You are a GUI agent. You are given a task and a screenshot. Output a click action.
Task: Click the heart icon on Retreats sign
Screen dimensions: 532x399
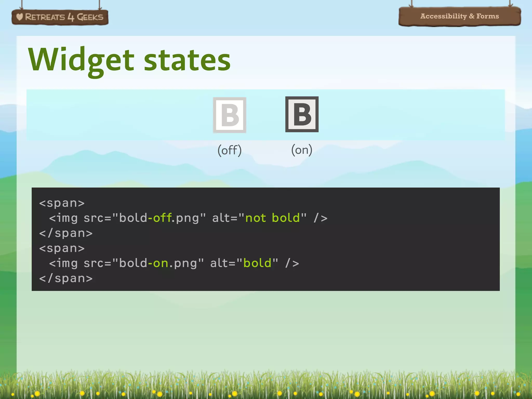[19, 17]
